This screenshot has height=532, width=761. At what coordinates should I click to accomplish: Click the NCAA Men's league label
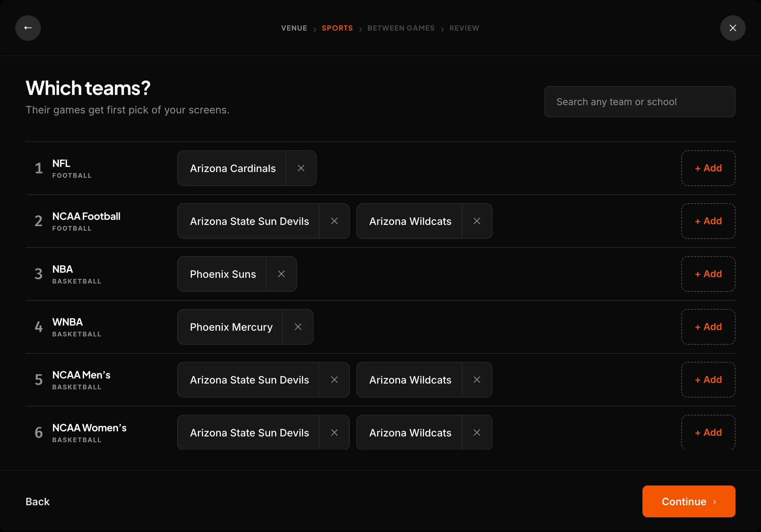coord(81,375)
